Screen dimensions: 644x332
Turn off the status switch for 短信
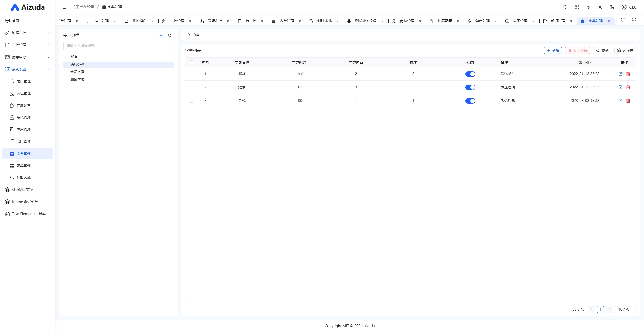[470, 87]
